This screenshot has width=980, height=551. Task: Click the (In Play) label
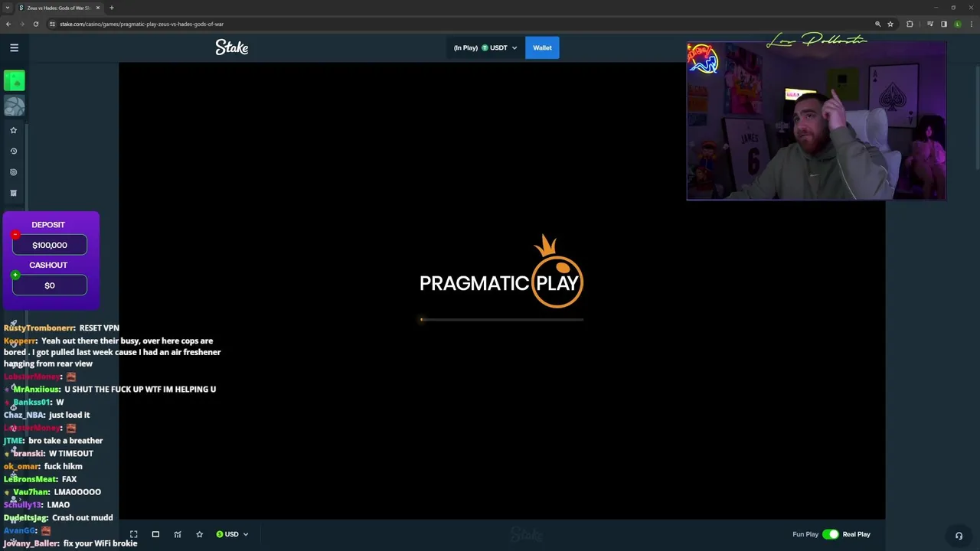click(x=465, y=47)
